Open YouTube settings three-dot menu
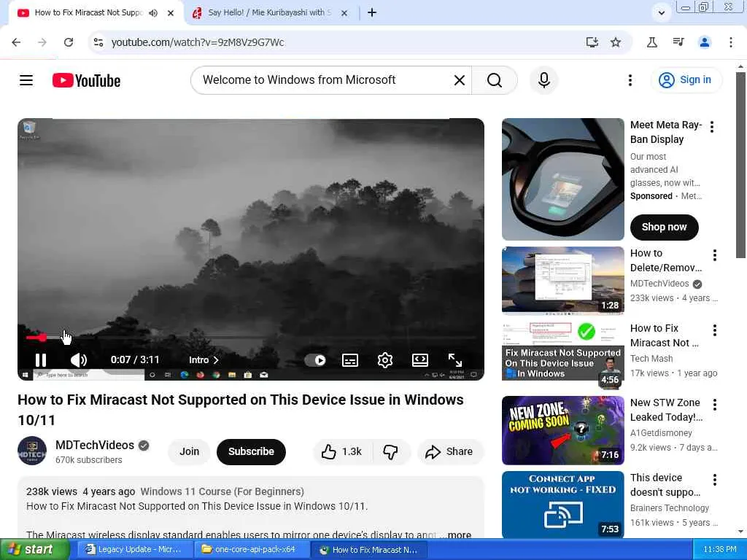The height and width of the screenshot is (560, 747). click(x=630, y=80)
